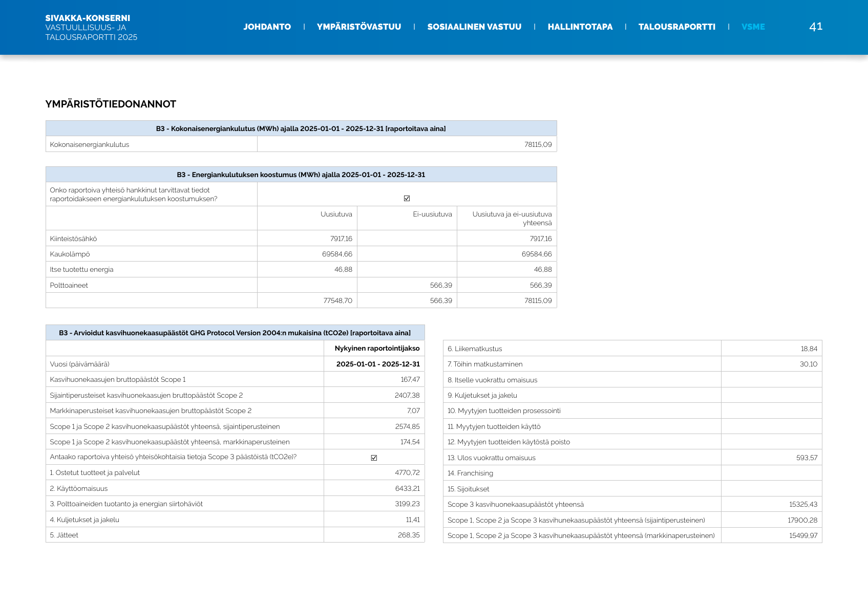
Task: Click the Nykyinen raportointijakso column header
Action: (x=377, y=348)
